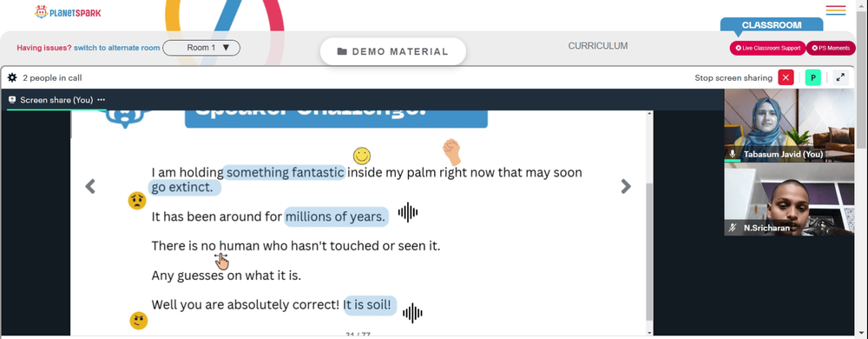
Task: Open the Classroom tab
Action: [x=771, y=25]
